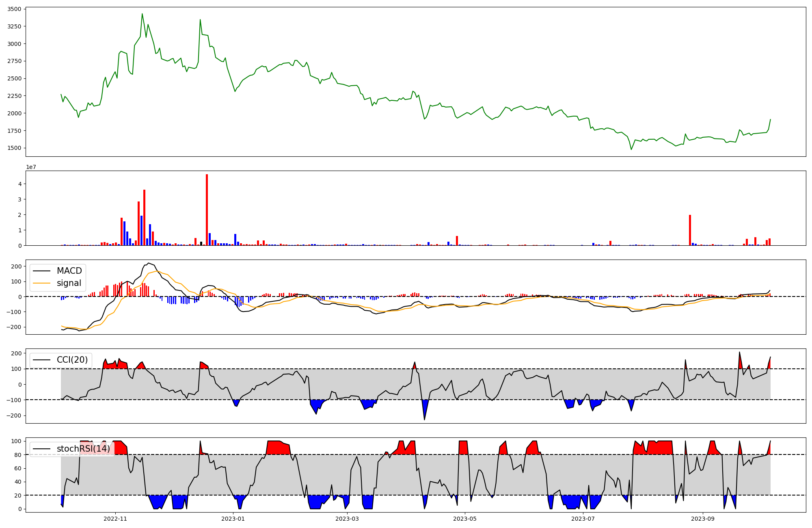Image resolution: width=812 pixels, height=528 pixels.
Task: Click the 2022-11 date axis label
Action: pos(116,519)
